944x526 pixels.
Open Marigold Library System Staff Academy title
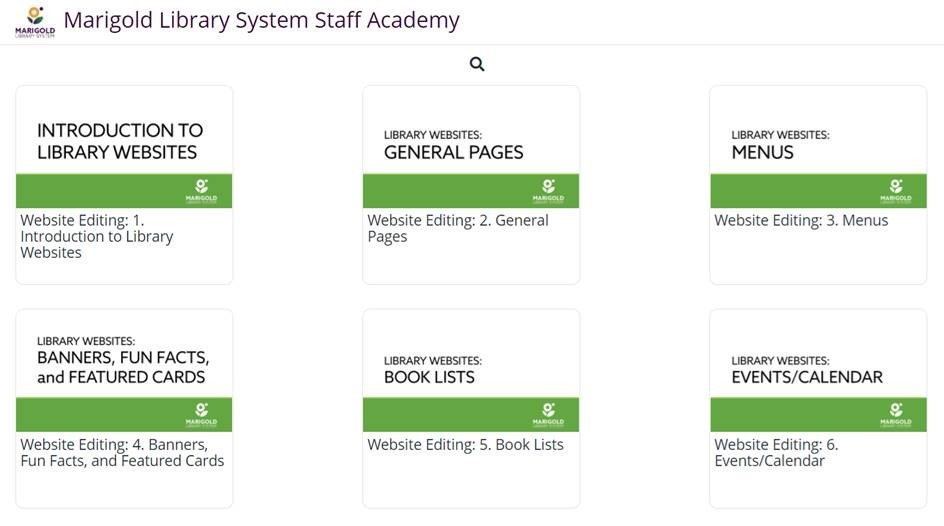pyautogui.click(x=261, y=20)
